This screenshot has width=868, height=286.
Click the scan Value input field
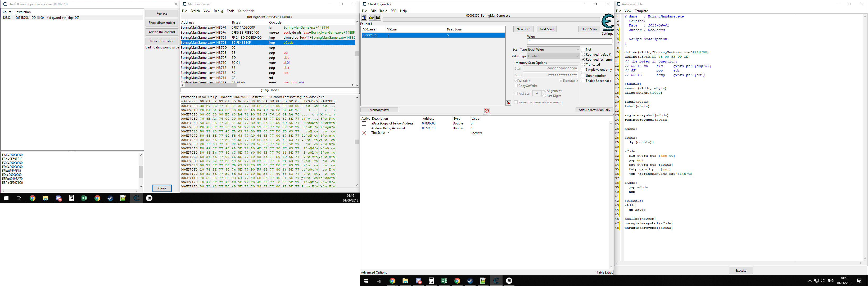(x=569, y=42)
